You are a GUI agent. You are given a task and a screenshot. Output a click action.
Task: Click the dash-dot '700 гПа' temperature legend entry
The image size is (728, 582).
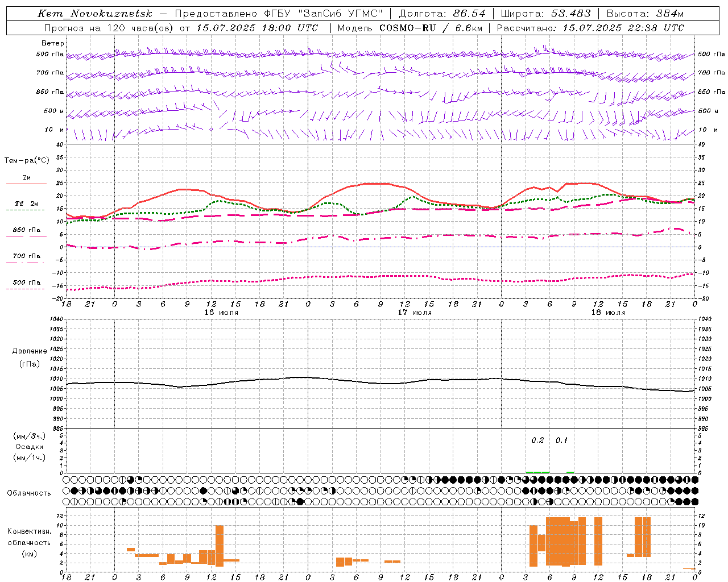[26, 258]
